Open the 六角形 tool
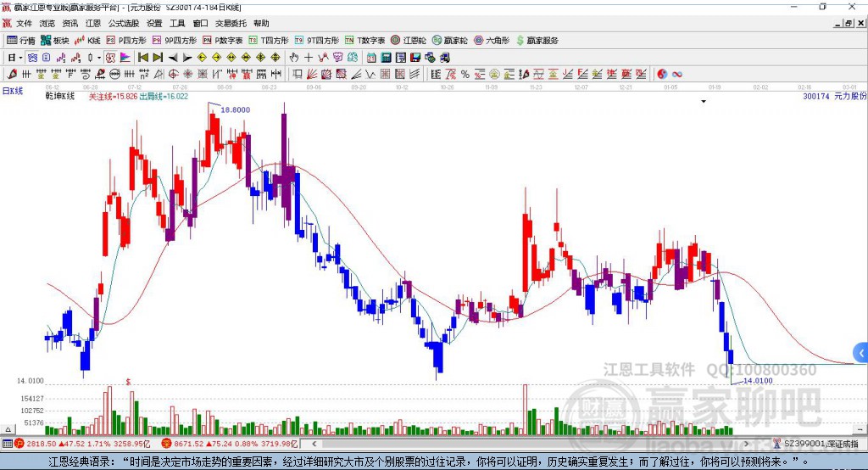 coord(492,41)
